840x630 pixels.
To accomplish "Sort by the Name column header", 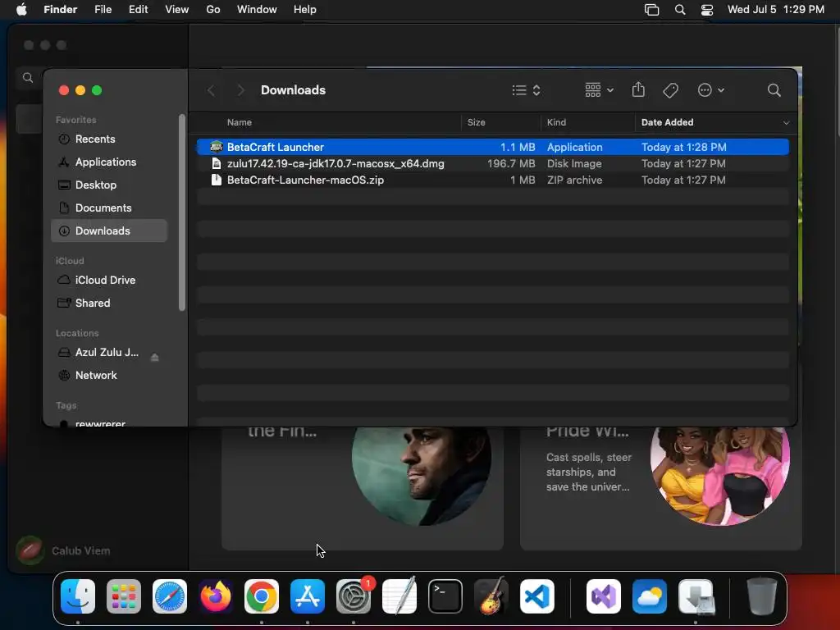I will tap(239, 122).
